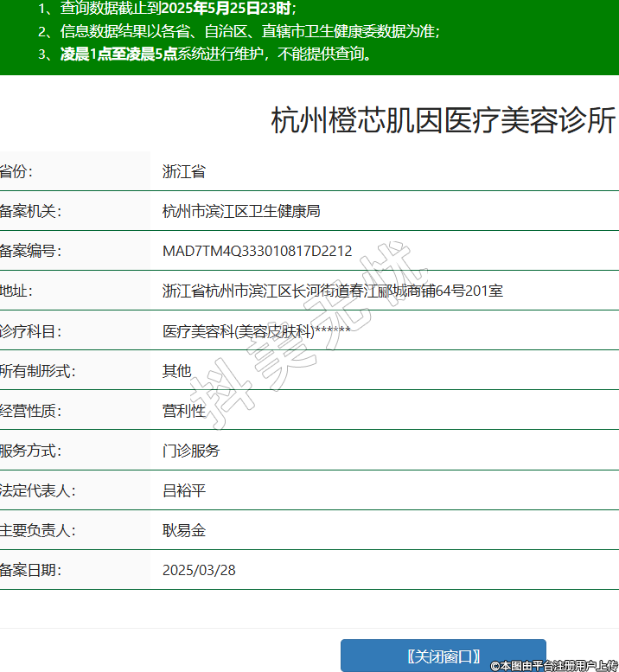Viewport: 619px width, 672px height.
Task: Click the business nature value 营利性
Action: coord(184,411)
